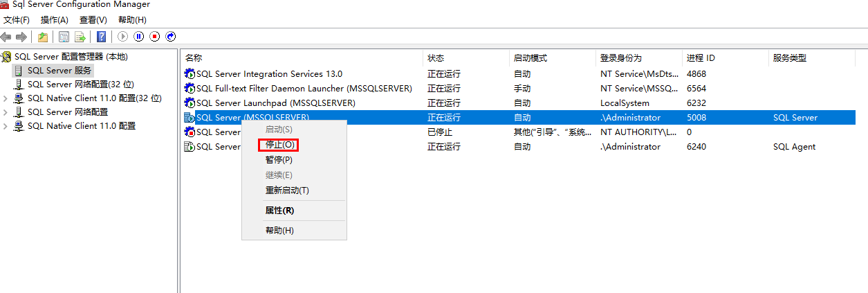The image size is (868, 293).
Task: Click the 已停止 status cell
Action: pyautogui.click(x=440, y=132)
